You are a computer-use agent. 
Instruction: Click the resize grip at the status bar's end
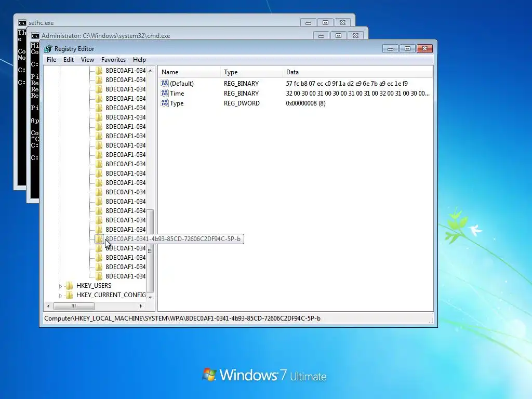[431, 321]
